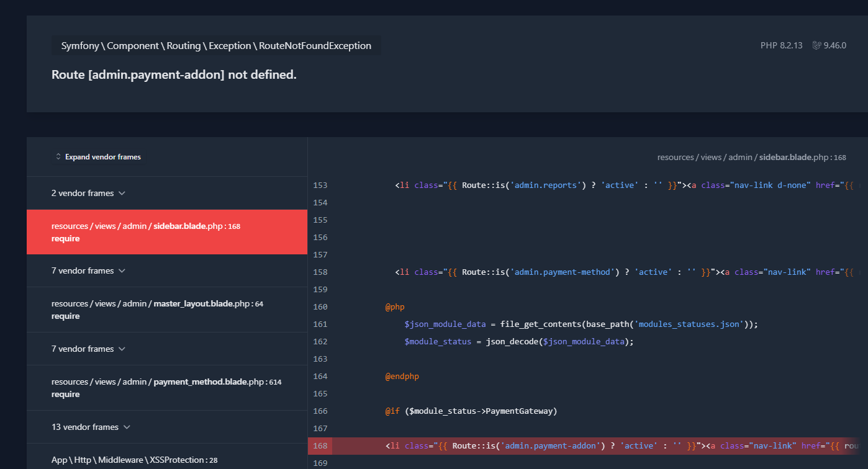The width and height of the screenshot is (868, 469).
Task: Expand the first 7 vendor frames group below sidebar.blade.php
Action: point(167,270)
